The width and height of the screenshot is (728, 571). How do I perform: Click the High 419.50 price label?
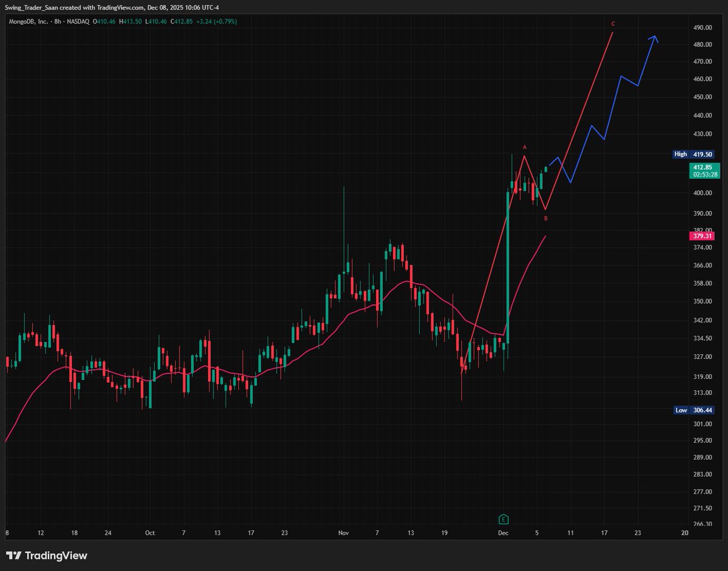click(694, 154)
